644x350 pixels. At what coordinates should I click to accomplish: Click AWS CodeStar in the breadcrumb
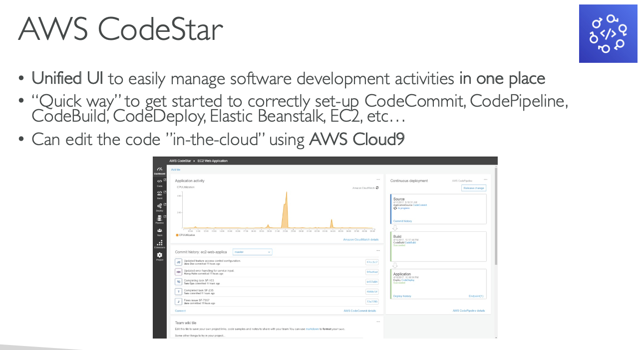180,161
